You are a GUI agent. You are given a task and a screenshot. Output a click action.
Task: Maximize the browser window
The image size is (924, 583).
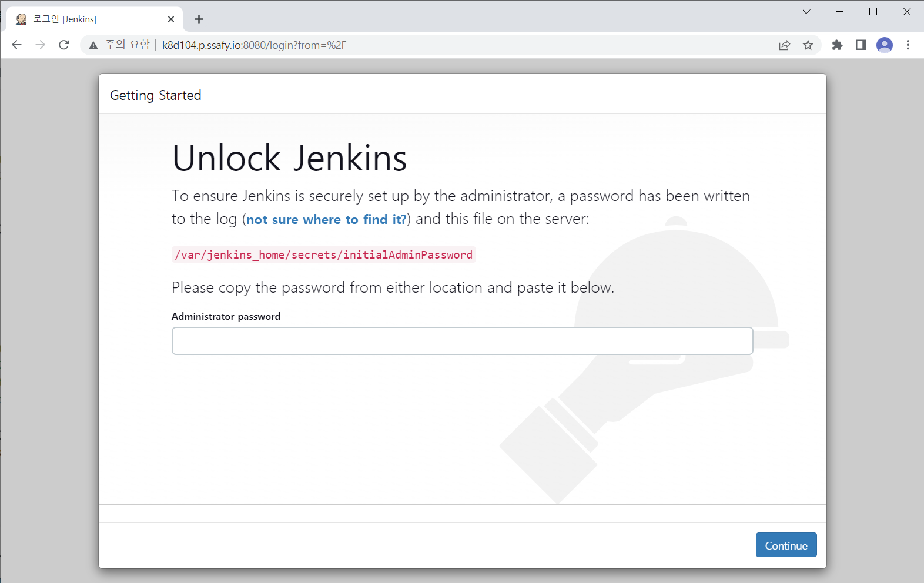point(873,12)
